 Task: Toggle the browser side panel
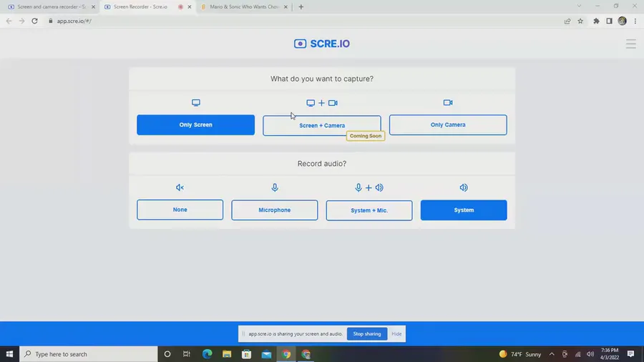click(x=609, y=21)
